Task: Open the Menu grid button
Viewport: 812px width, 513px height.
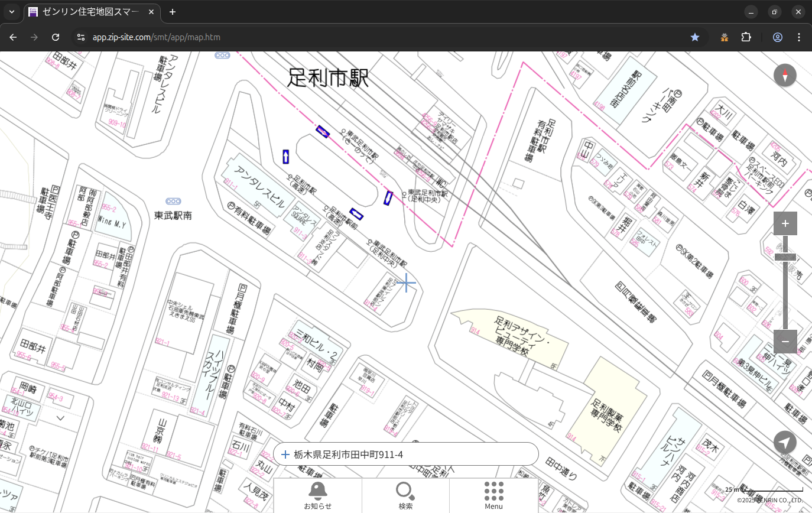Action: pos(493,495)
